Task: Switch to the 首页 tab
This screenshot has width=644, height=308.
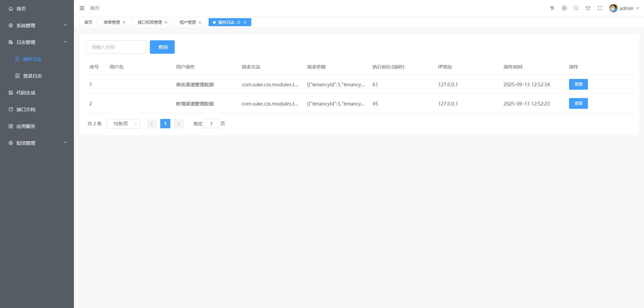Action: (x=88, y=23)
